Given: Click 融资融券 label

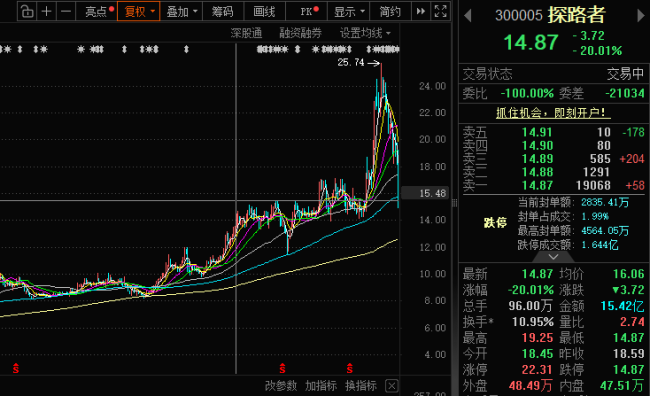Looking at the screenshot, I should pos(300,33).
